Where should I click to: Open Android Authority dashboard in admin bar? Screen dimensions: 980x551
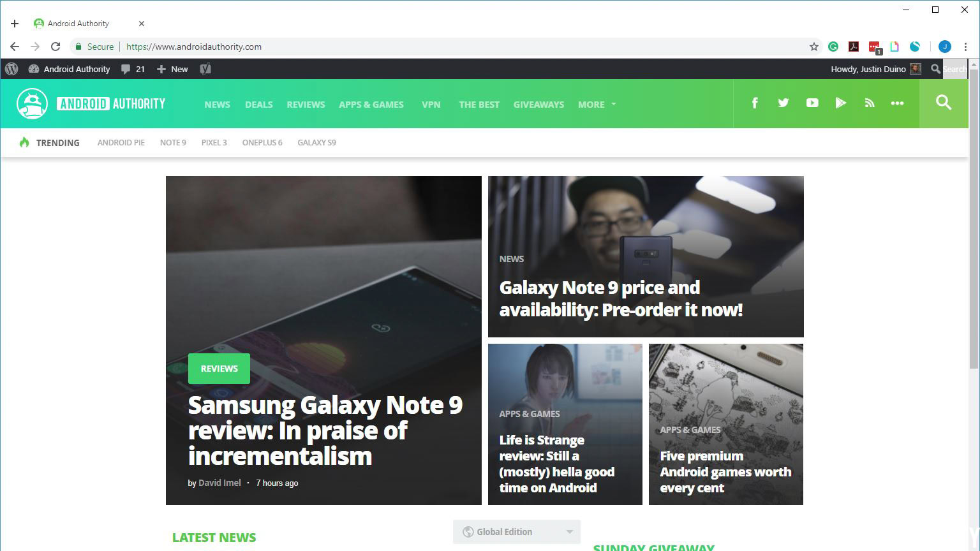pos(69,69)
